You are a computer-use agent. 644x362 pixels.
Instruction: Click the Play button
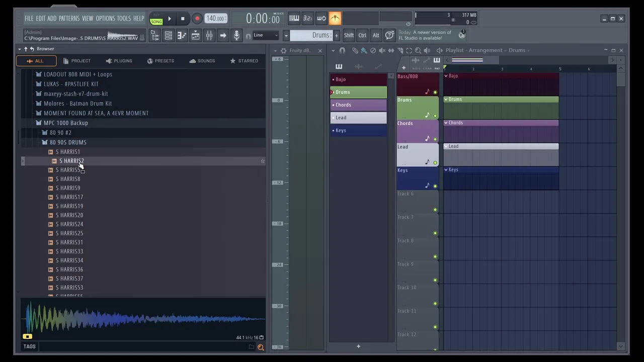pos(170,19)
